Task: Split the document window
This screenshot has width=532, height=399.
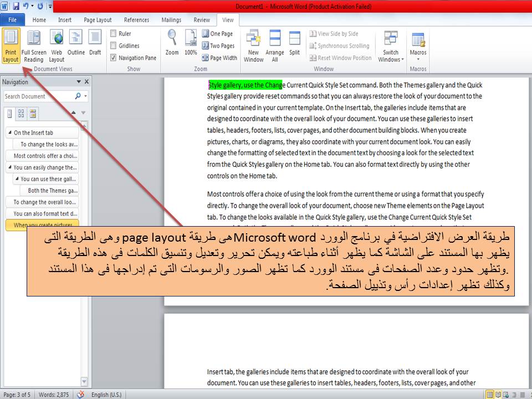Action: pos(294,43)
